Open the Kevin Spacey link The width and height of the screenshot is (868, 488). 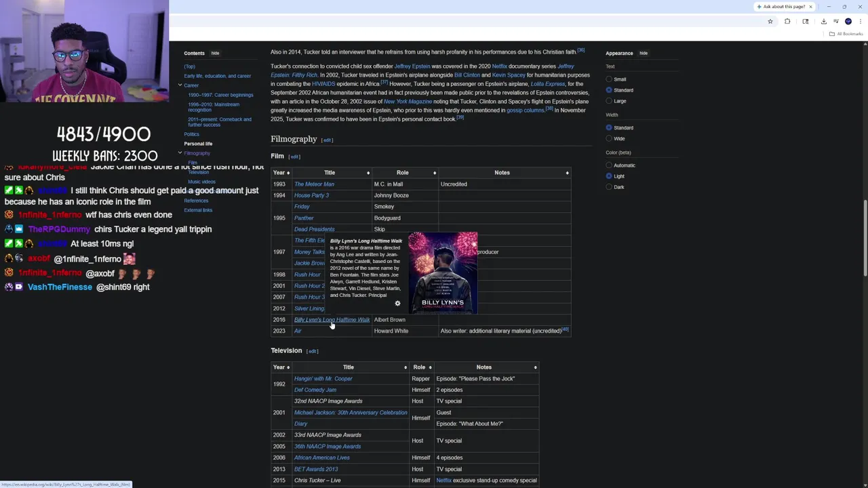[x=509, y=75]
